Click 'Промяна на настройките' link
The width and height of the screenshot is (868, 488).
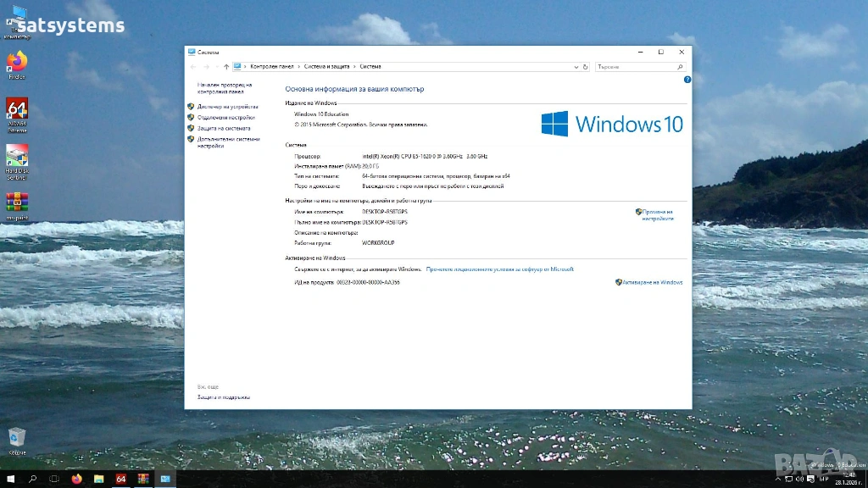(x=657, y=215)
